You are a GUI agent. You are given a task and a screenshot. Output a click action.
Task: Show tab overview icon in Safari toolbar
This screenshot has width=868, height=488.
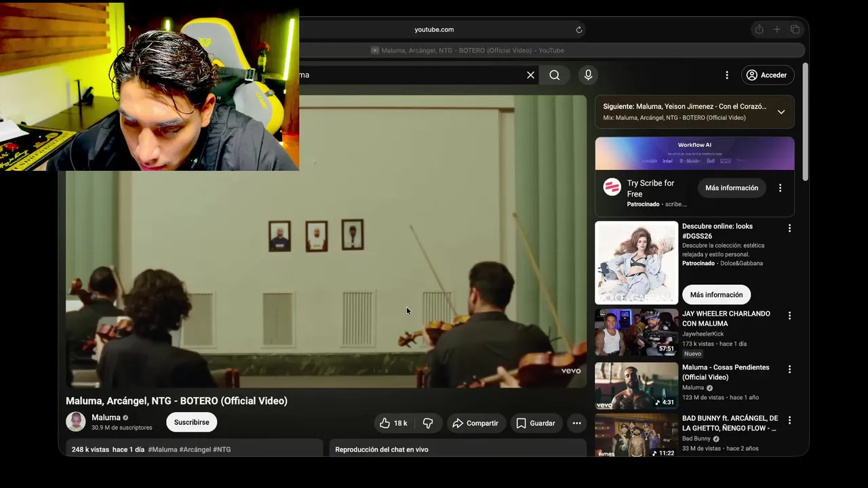click(795, 30)
